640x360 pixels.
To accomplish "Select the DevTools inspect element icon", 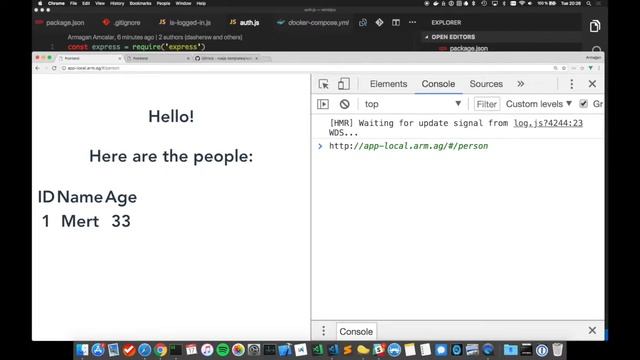I will (323, 84).
